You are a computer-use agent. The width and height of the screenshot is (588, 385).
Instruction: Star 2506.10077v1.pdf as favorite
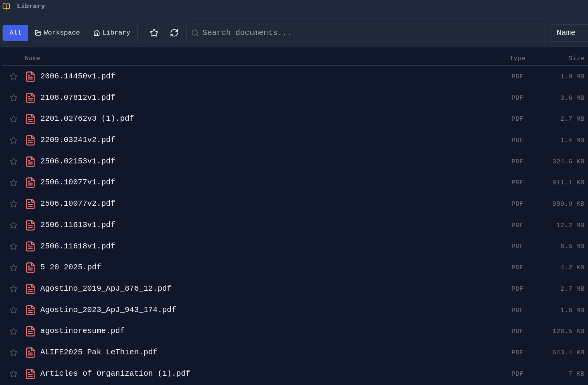pos(14,182)
